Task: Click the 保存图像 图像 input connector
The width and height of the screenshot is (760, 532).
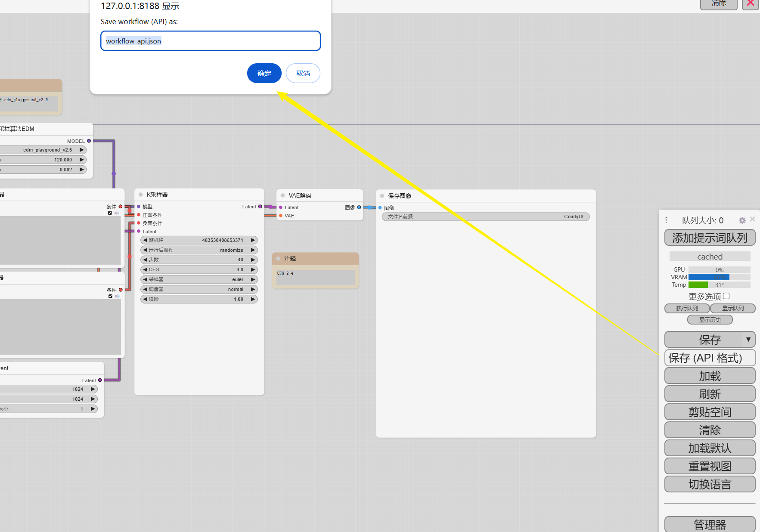Action: 380,208
